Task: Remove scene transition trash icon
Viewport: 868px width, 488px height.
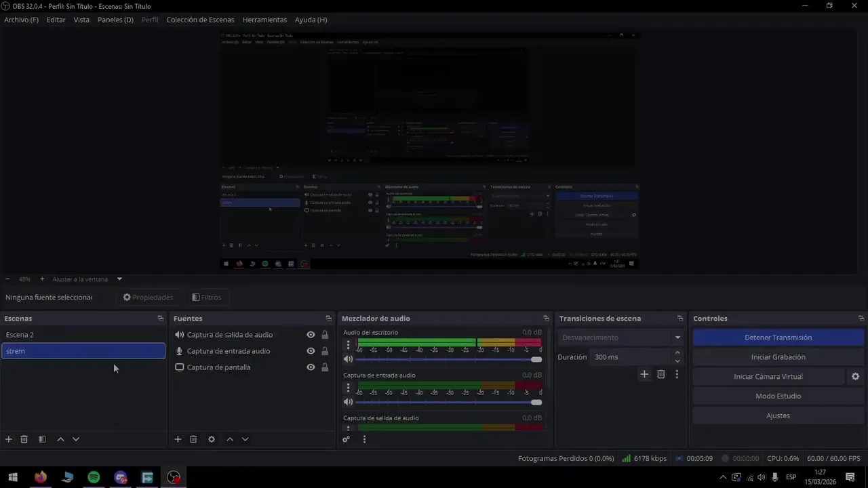Action: tap(661, 374)
